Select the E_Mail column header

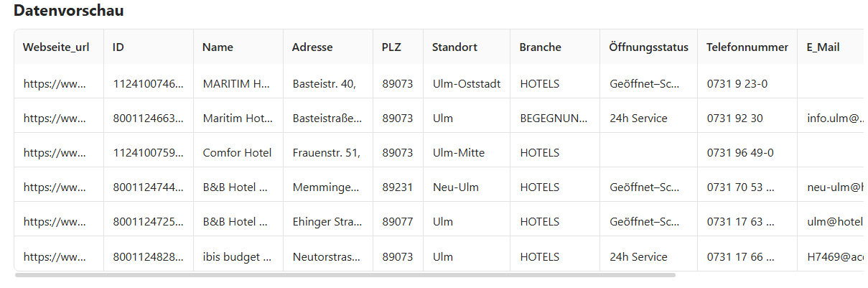pyautogui.click(x=830, y=47)
